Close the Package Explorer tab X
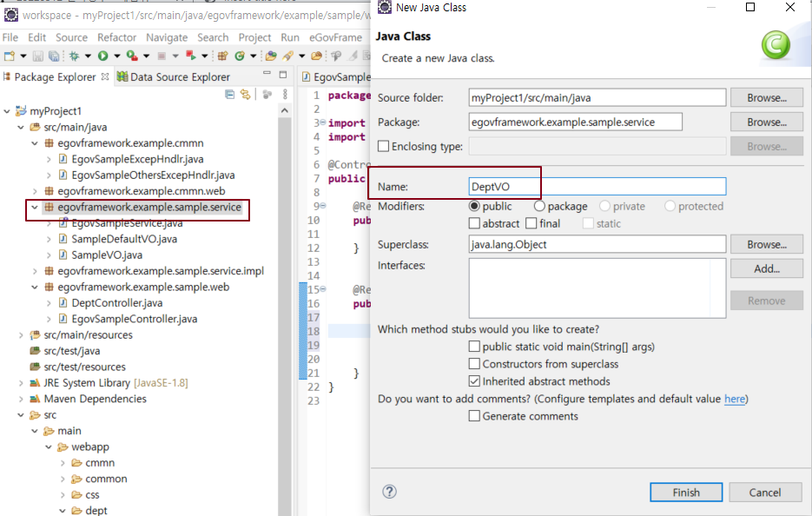The width and height of the screenshot is (812, 516). [x=105, y=76]
